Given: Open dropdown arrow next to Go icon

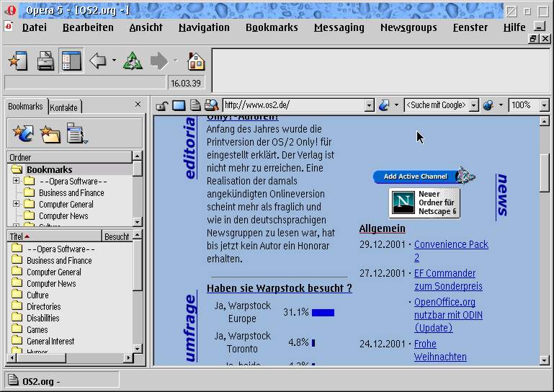Looking at the screenshot, I should [x=396, y=105].
